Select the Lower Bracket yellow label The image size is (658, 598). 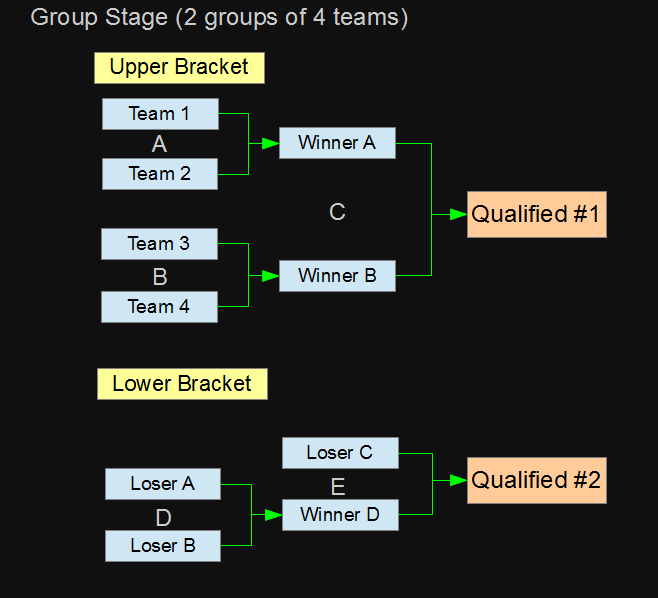click(182, 384)
